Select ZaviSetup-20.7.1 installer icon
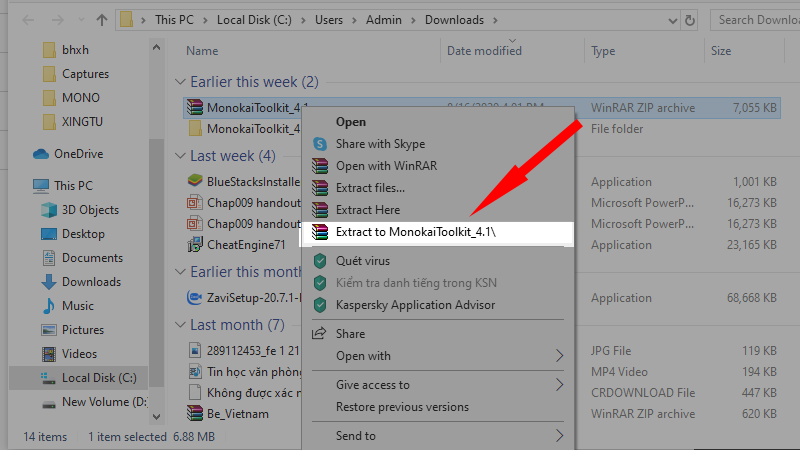Screen dimensions: 800x450 [195, 297]
